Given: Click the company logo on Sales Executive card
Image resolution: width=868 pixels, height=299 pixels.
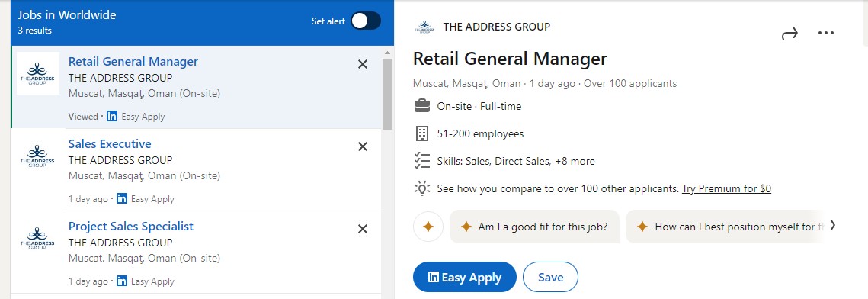Looking at the screenshot, I should (37, 156).
